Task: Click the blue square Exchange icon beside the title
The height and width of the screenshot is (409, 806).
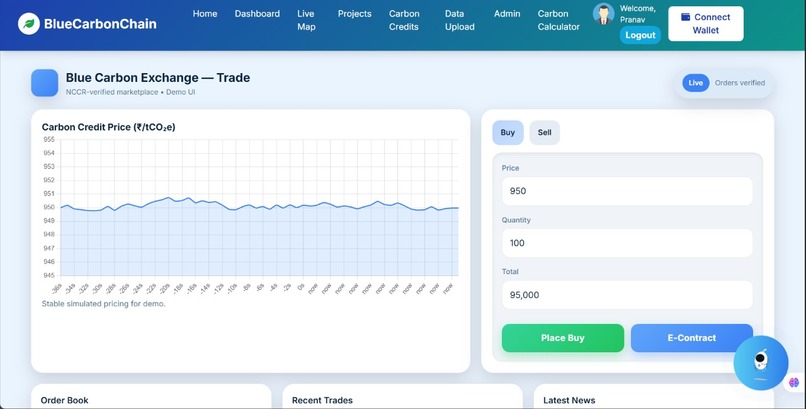Action: [x=45, y=83]
